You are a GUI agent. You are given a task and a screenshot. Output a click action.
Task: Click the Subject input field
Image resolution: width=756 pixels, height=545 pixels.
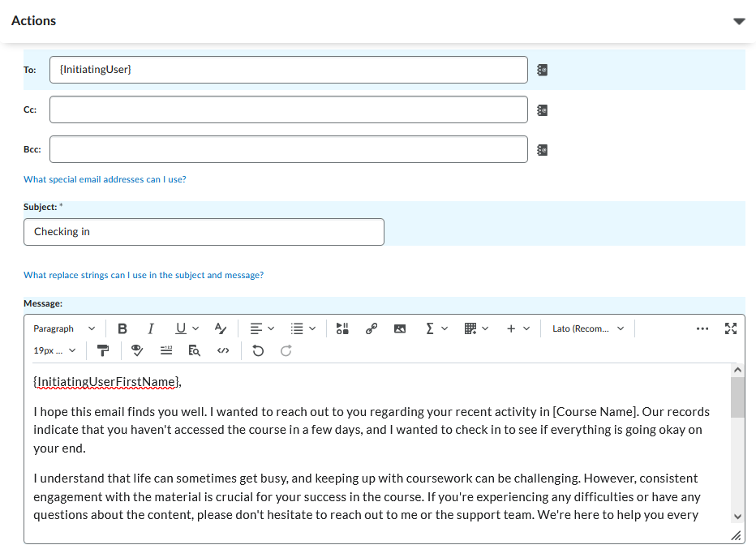coord(204,232)
